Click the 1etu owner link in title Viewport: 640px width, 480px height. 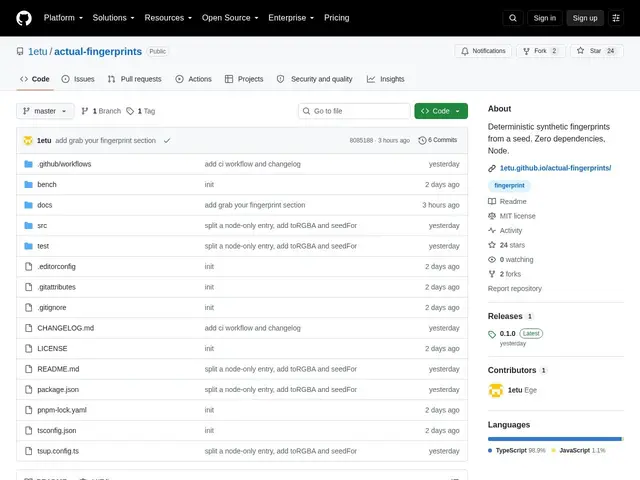click(38, 51)
